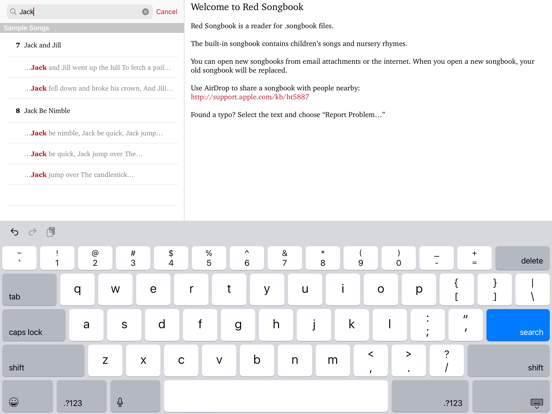Image resolution: width=552 pixels, height=414 pixels.
Task: Tap the paste clipboard icon
Action: [51, 232]
